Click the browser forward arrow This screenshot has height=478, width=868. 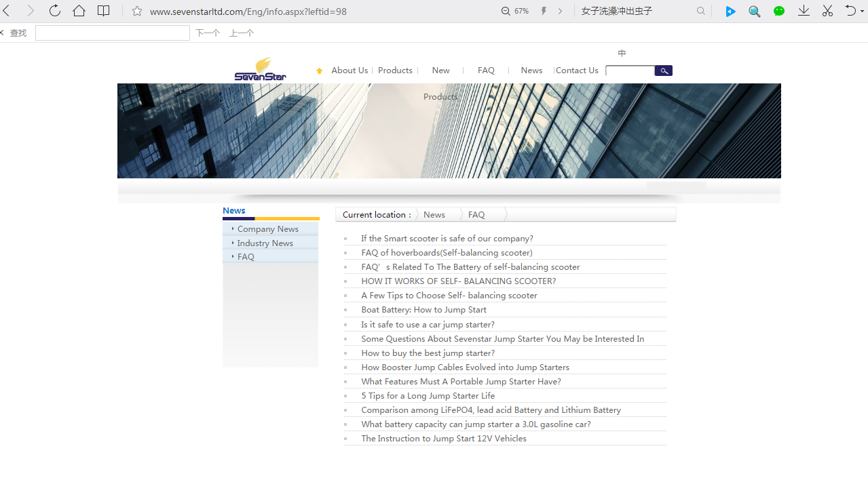(31, 11)
